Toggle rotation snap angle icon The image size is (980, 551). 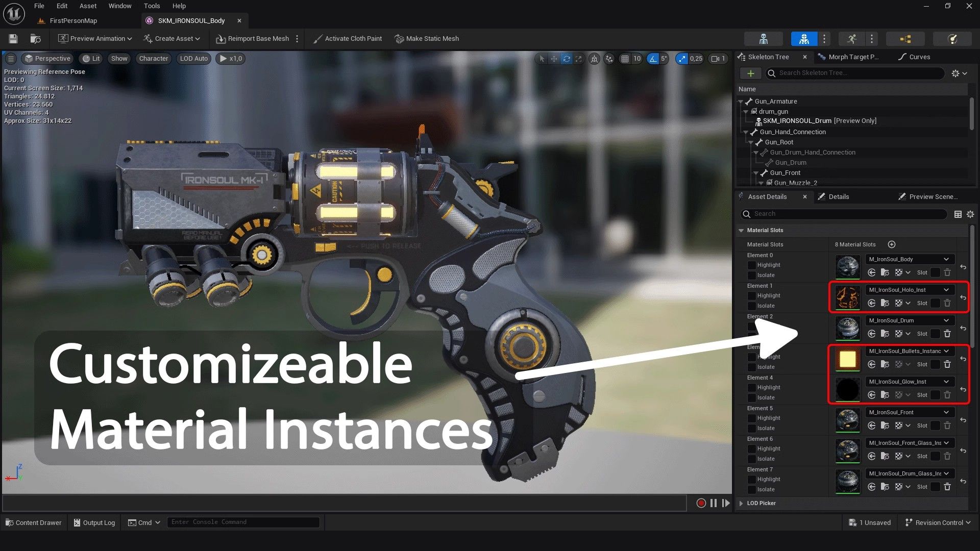[x=653, y=59]
